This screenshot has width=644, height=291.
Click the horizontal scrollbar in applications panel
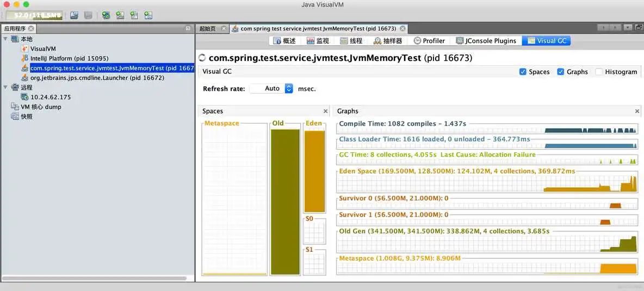(x=94, y=278)
